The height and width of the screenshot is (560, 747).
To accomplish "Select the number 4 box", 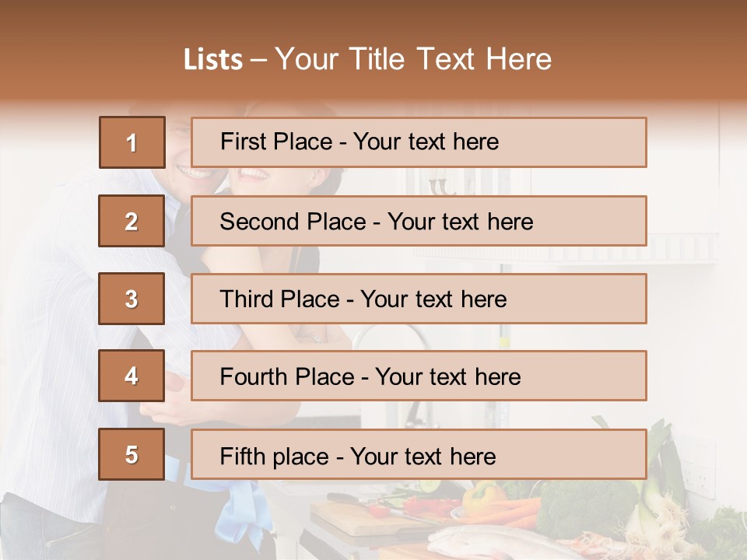I will point(132,376).
